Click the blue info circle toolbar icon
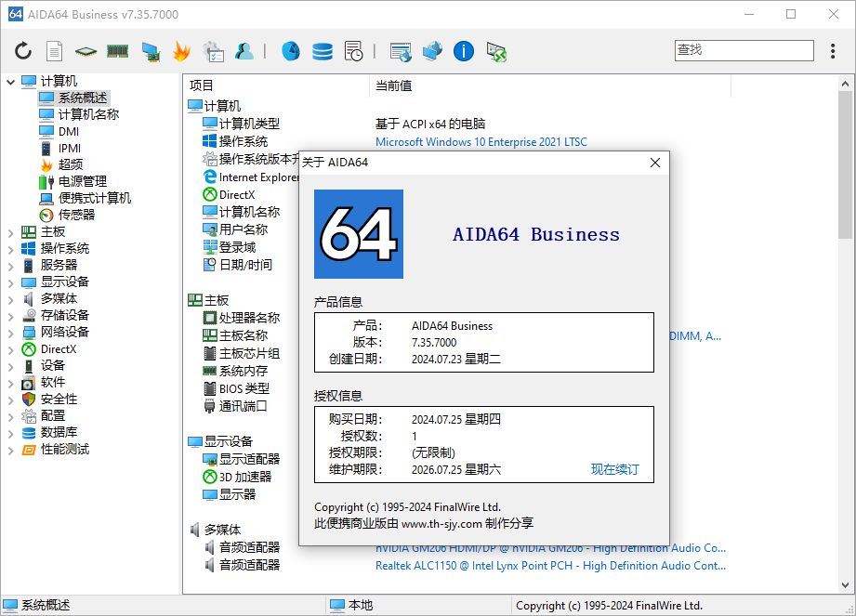The image size is (856, 616). (464, 51)
